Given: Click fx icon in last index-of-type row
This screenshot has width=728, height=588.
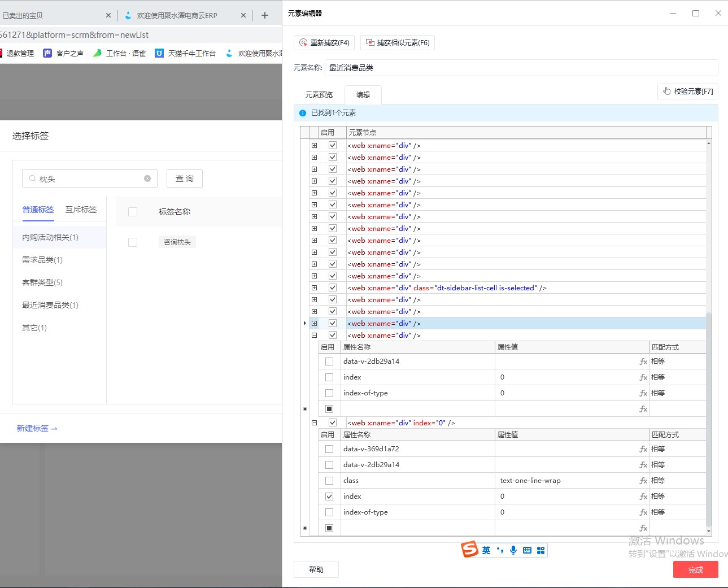Looking at the screenshot, I should pos(643,512).
